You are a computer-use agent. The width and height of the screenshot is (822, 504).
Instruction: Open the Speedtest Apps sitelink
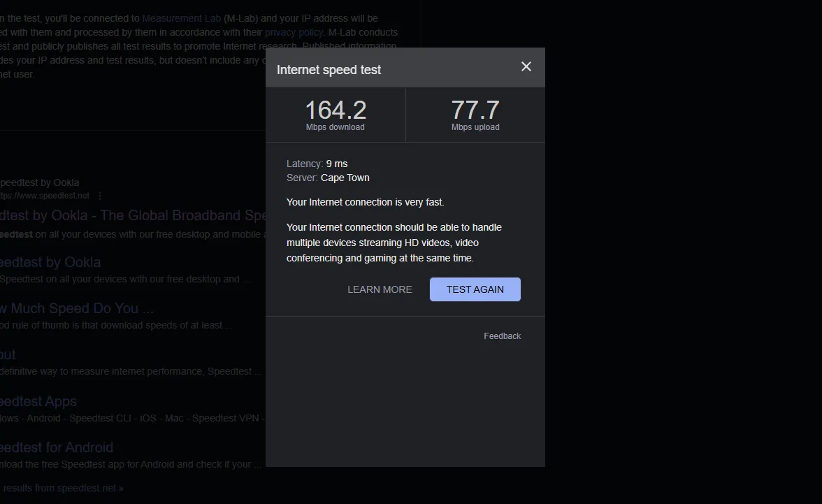pos(39,401)
